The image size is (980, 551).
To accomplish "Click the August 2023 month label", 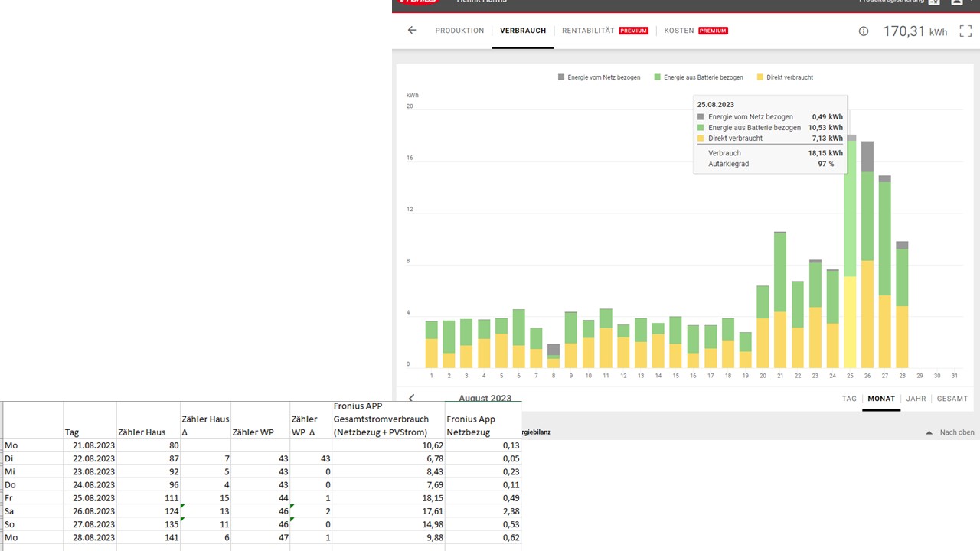I will click(x=485, y=399).
